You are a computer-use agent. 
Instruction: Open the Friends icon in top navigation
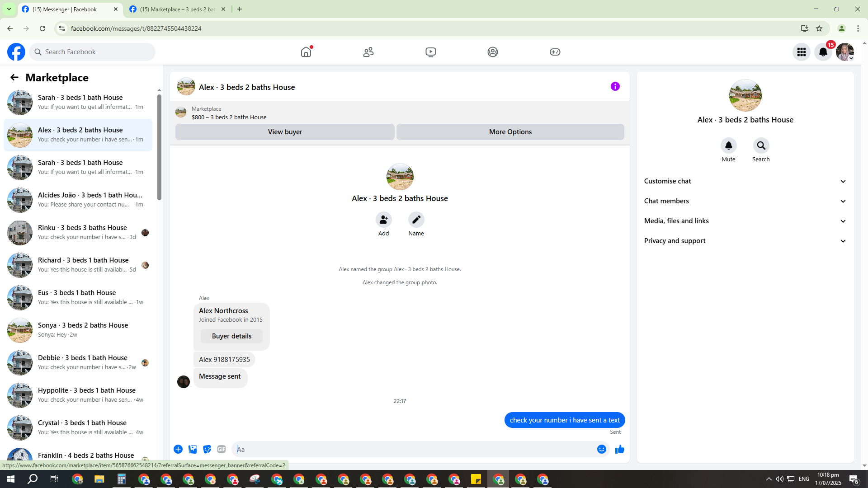368,52
